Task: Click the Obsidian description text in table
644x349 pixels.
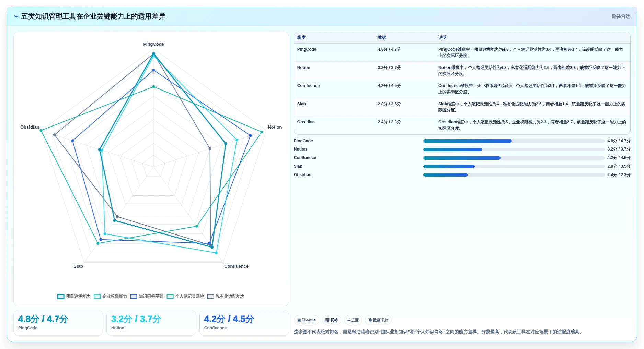Action: click(x=532, y=125)
